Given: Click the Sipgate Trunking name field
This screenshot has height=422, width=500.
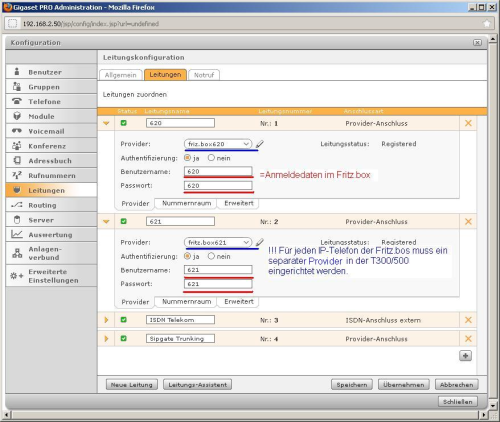Looking at the screenshot, I should 180,338.
